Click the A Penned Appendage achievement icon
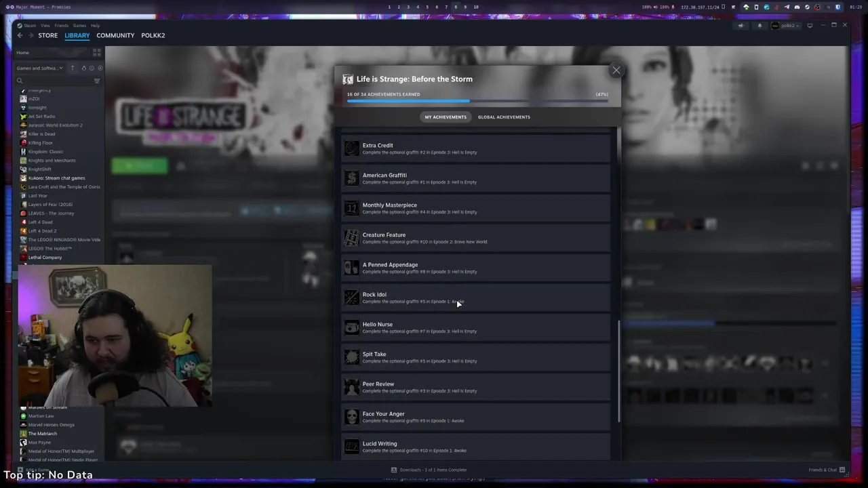This screenshot has height=488, width=868. click(351, 268)
